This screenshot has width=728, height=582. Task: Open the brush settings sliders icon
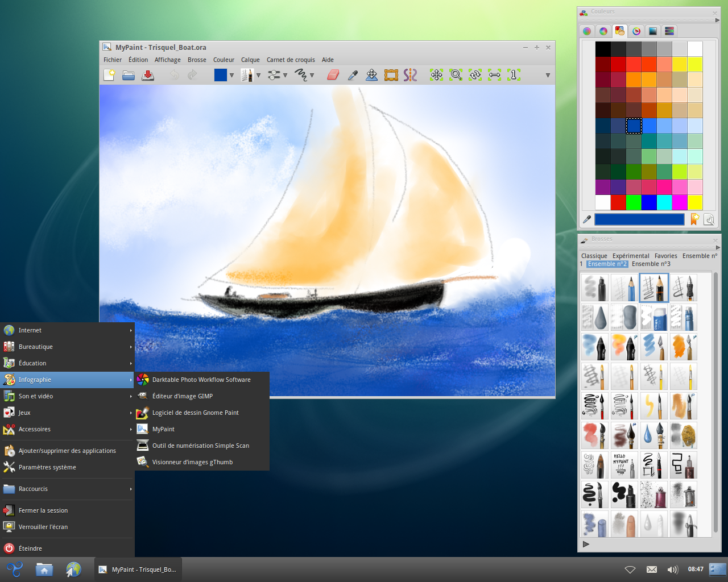pyautogui.click(x=274, y=75)
